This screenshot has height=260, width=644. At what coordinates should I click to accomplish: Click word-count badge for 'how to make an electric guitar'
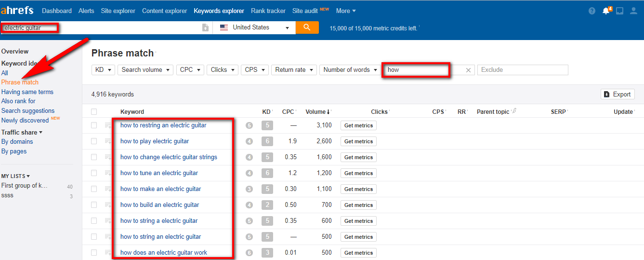tap(249, 189)
